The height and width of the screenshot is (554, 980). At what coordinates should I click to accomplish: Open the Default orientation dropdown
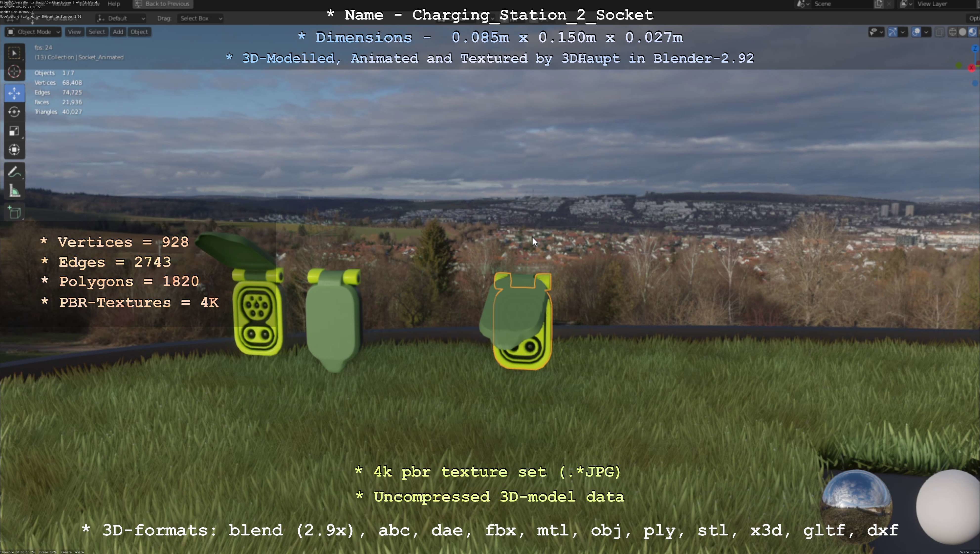(x=121, y=18)
